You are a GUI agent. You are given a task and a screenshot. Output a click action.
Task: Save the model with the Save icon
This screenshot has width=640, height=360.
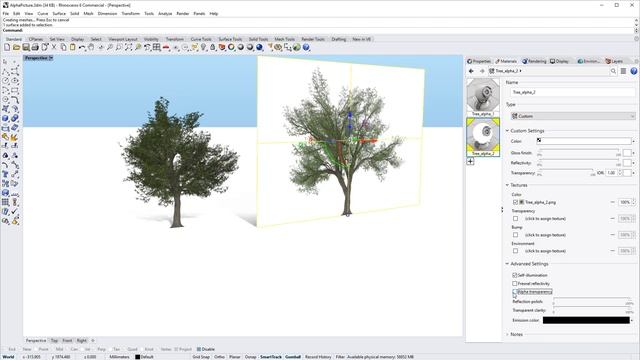(26, 47)
